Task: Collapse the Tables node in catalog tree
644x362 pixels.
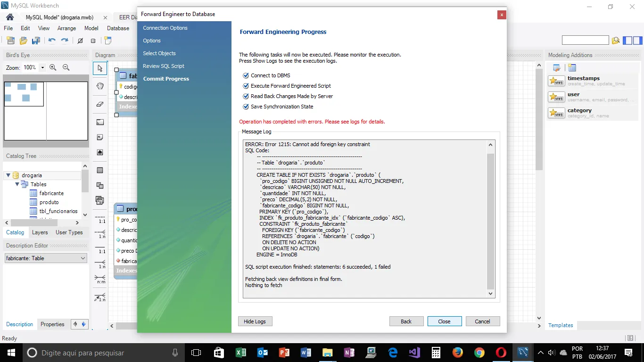Action: (17, 184)
